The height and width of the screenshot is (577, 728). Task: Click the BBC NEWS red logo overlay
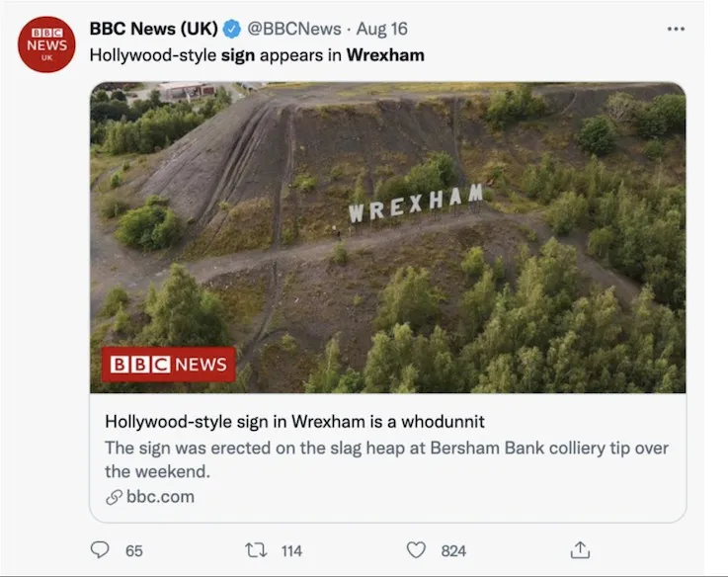click(x=169, y=365)
